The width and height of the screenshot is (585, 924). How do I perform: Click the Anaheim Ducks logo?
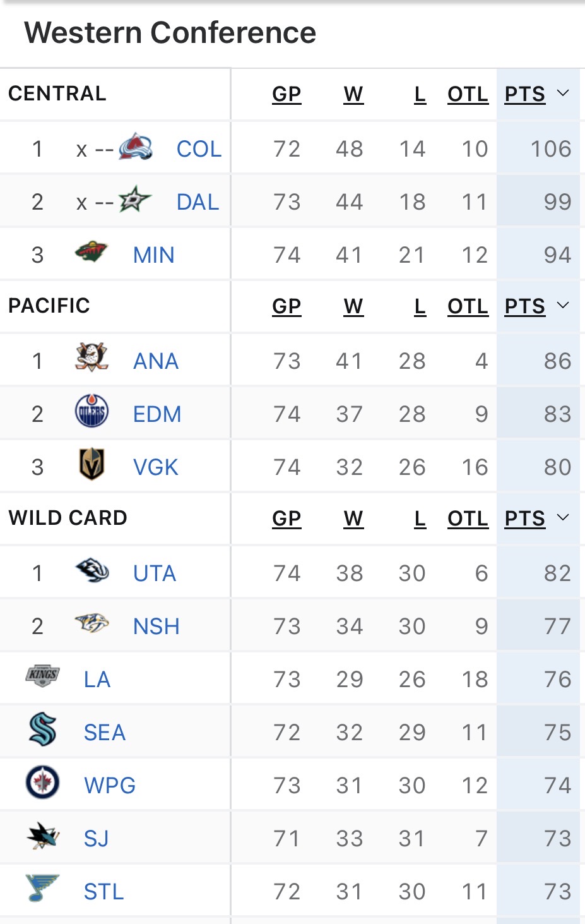coord(92,359)
